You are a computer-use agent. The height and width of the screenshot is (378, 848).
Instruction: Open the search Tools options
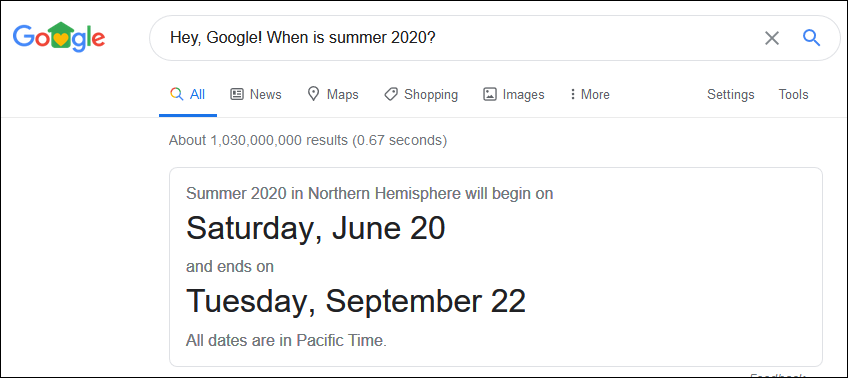coord(793,95)
